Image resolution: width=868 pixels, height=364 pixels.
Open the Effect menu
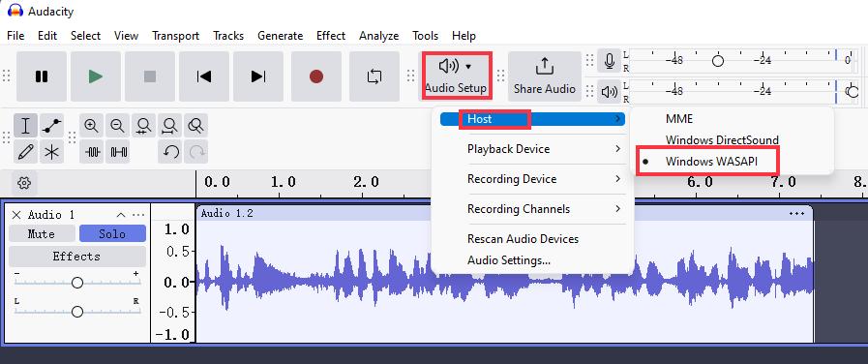[331, 36]
